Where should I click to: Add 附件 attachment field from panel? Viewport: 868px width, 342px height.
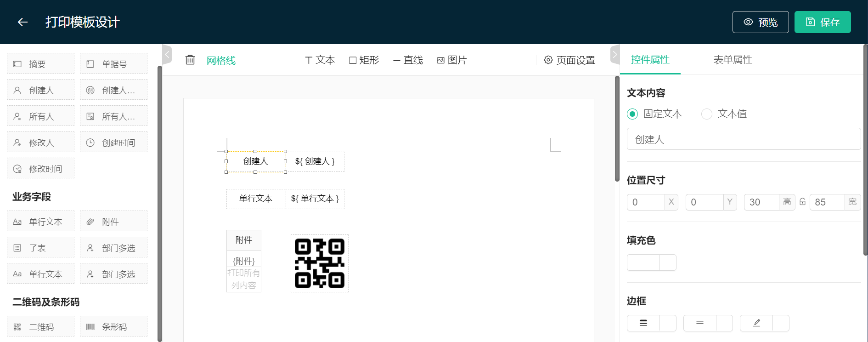[113, 221]
